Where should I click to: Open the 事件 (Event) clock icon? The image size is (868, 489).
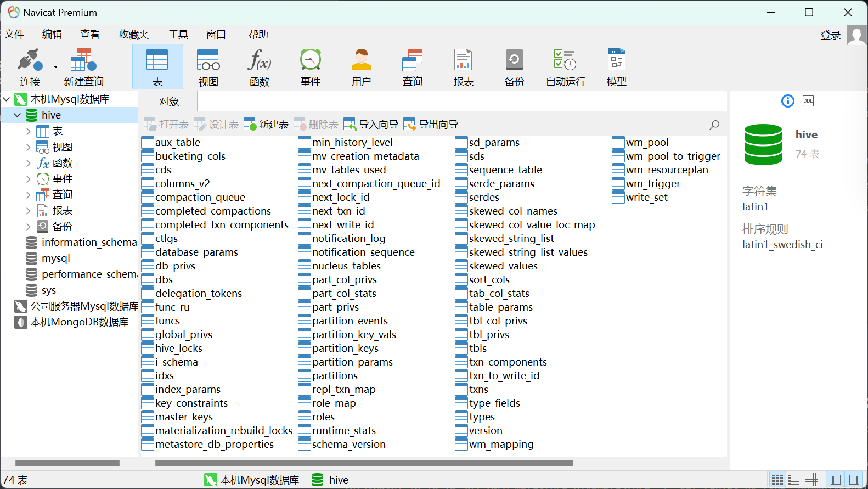(x=311, y=67)
